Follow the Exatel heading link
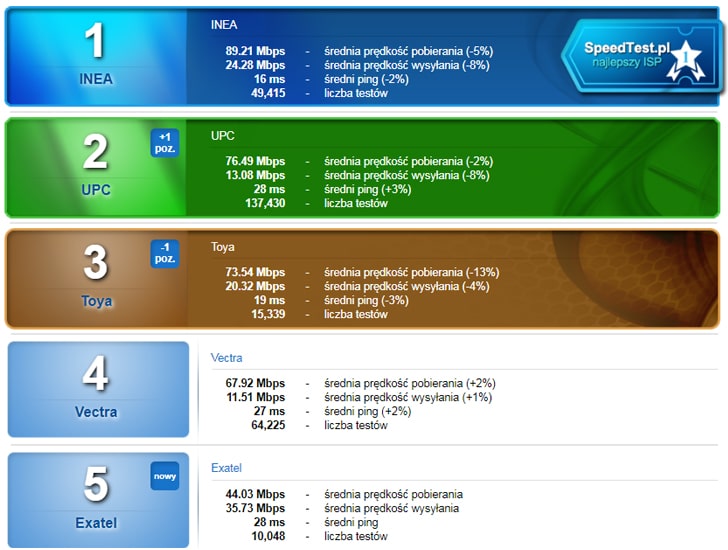The width and height of the screenshot is (728, 550). coord(226,468)
